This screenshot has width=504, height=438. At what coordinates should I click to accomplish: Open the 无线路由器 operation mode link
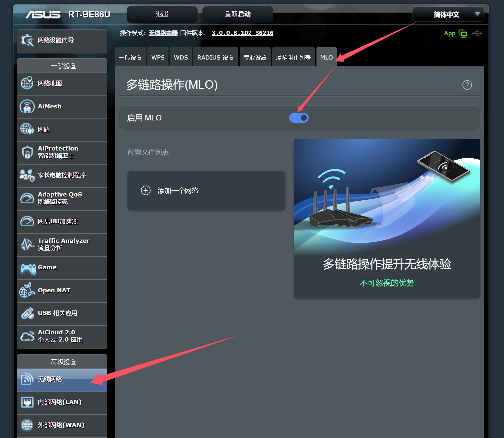pyautogui.click(x=163, y=33)
